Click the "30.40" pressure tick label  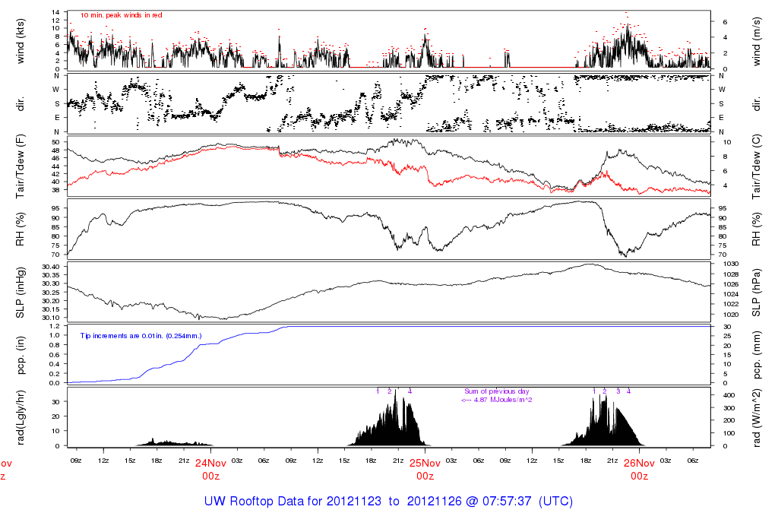pos(51,267)
